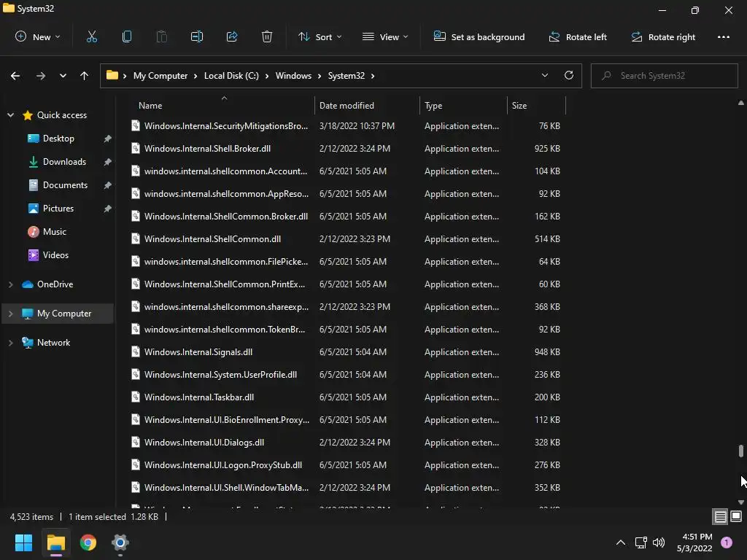Select Videos in the sidebar
This screenshot has height=560, width=747.
(x=57, y=255)
